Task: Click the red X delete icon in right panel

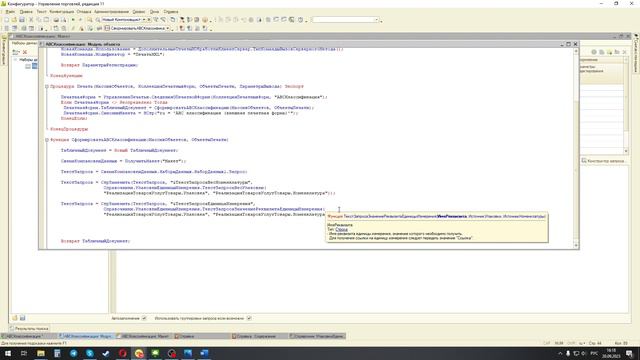Action: tap(624, 52)
